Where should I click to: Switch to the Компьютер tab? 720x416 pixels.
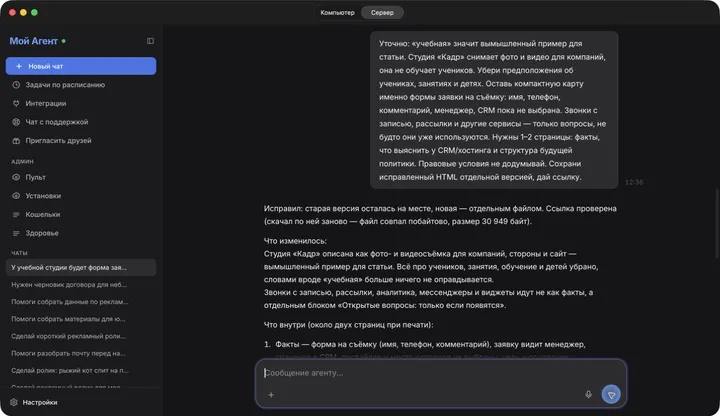tap(338, 12)
